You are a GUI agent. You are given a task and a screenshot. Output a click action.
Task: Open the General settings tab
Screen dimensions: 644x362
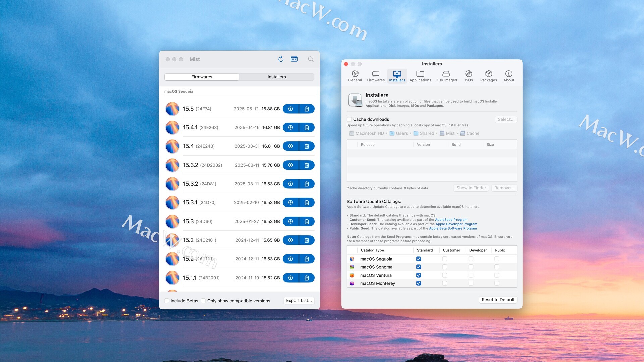(x=355, y=76)
